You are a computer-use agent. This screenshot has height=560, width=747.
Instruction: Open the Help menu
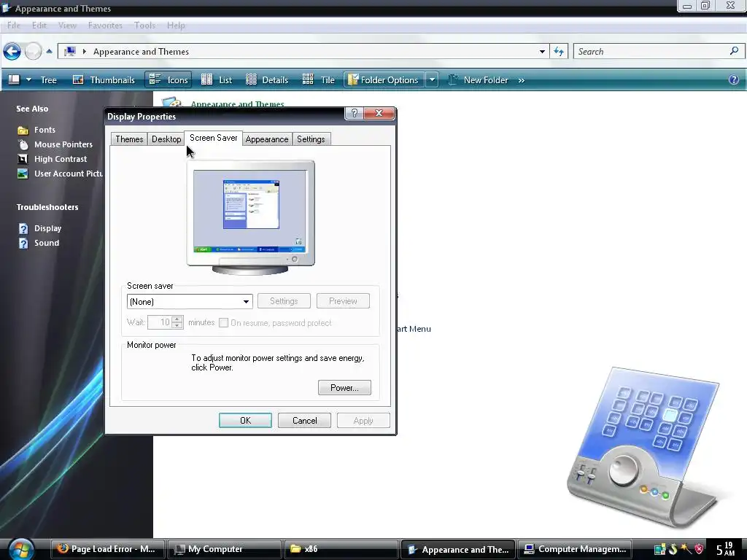(x=176, y=26)
